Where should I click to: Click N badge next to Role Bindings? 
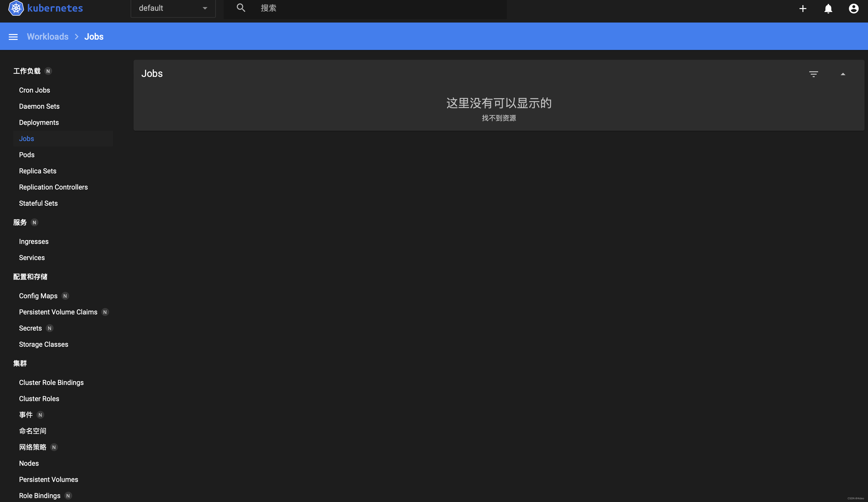(68, 496)
